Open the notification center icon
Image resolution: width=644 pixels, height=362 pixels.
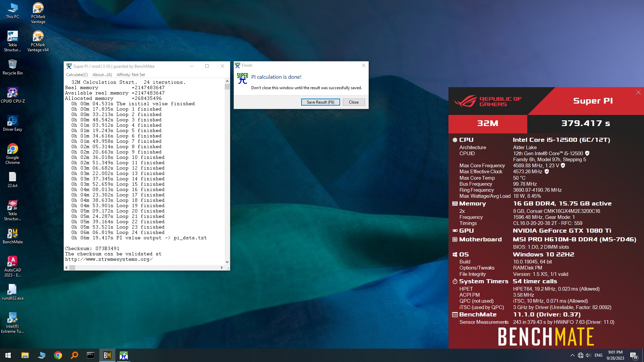click(633, 355)
